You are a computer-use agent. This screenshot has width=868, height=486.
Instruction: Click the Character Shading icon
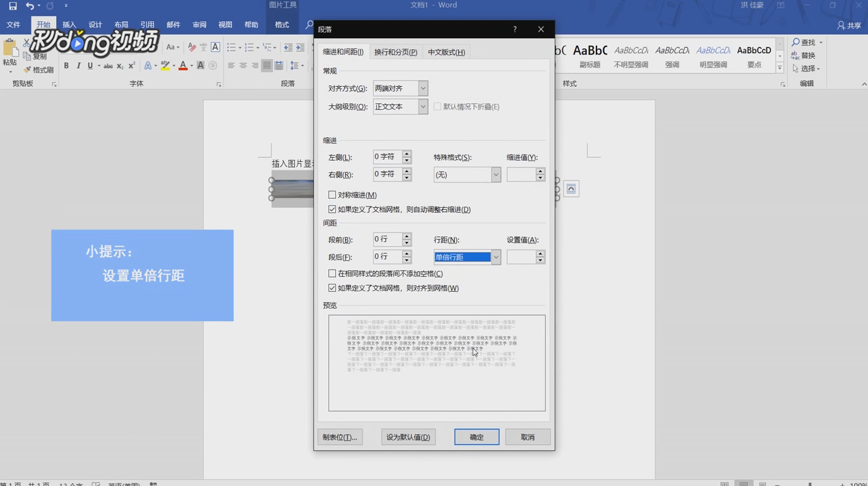(200, 66)
